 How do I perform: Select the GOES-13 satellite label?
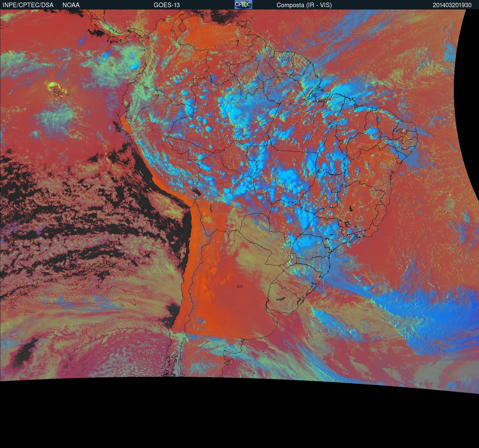(166, 5)
